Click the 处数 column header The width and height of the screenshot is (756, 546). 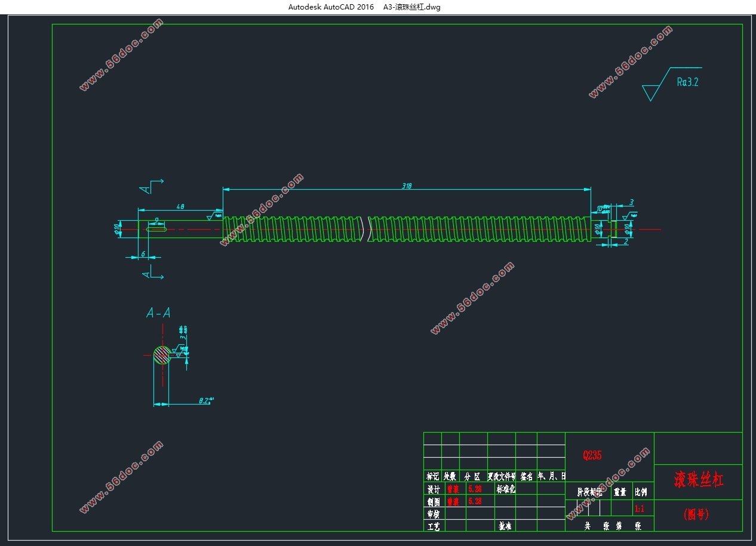click(x=450, y=476)
